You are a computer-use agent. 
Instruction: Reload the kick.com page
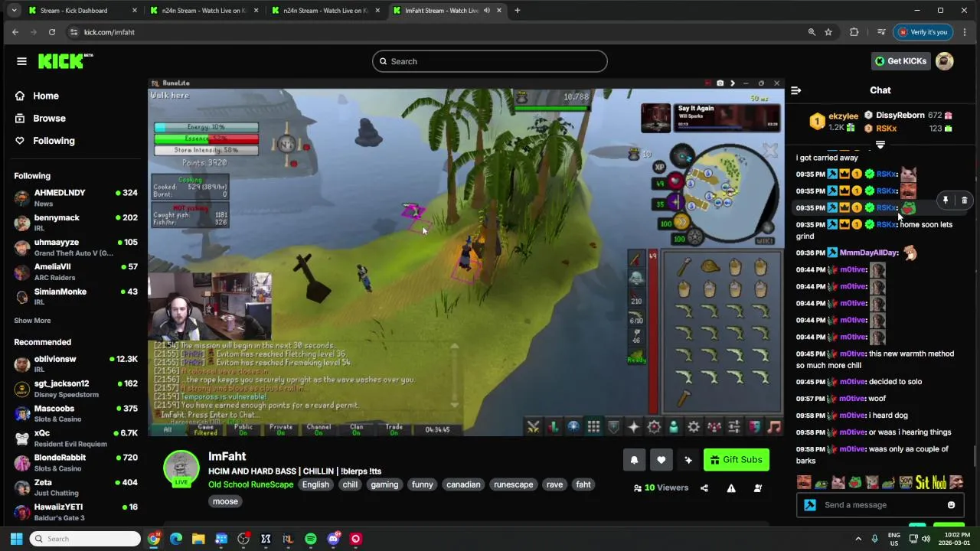pyautogui.click(x=52, y=32)
